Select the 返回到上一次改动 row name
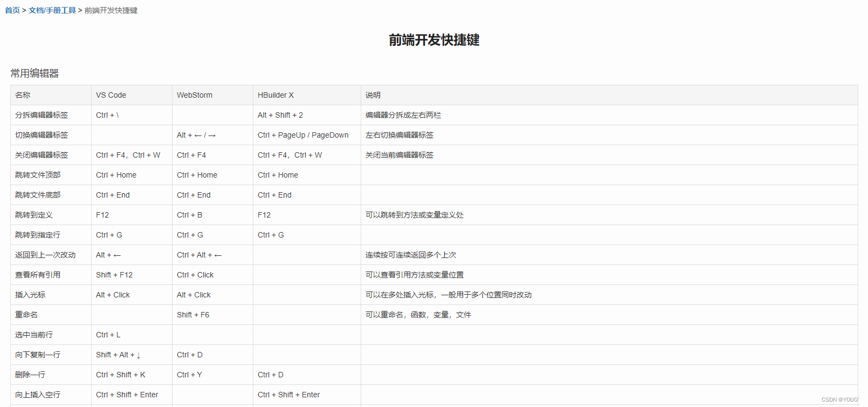This screenshot has height=407, width=868. pos(45,255)
